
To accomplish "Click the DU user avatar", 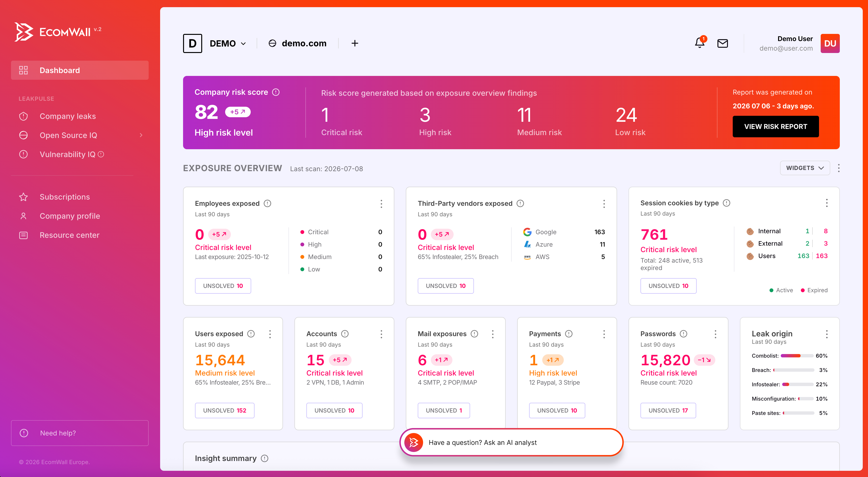I will pos(830,43).
